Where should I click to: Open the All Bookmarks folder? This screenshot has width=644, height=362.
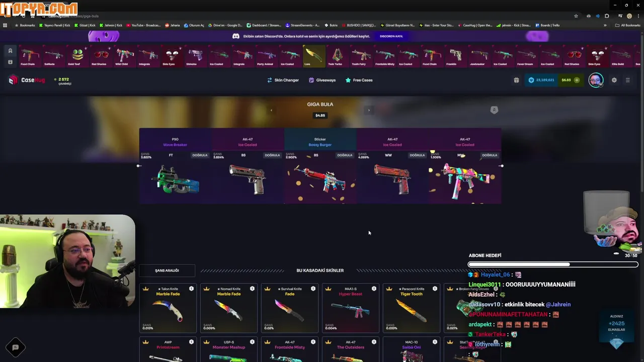[628, 25]
